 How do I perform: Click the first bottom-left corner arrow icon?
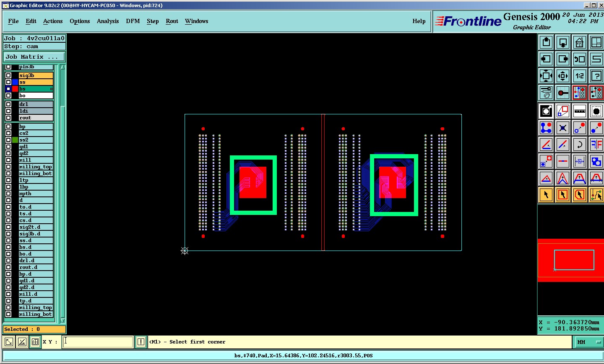tap(8, 342)
